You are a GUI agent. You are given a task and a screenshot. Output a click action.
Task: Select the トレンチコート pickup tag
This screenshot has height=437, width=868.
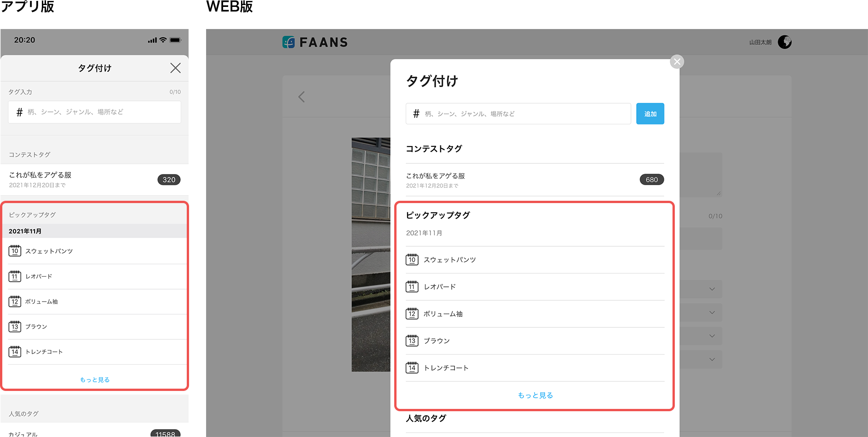click(x=446, y=367)
